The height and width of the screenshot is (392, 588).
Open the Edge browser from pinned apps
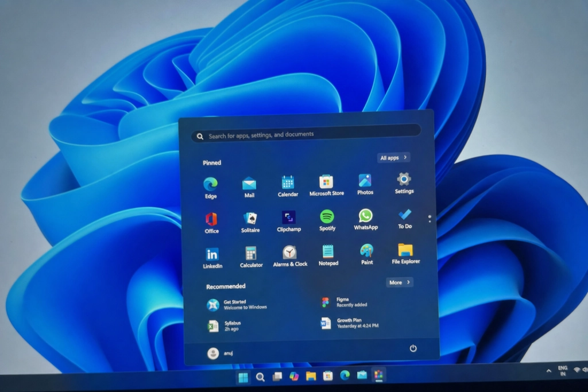211,188
